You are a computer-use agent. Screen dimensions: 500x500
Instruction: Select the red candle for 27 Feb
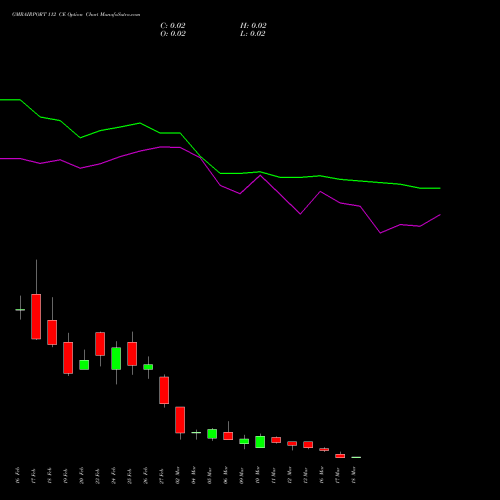tap(164, 390)
